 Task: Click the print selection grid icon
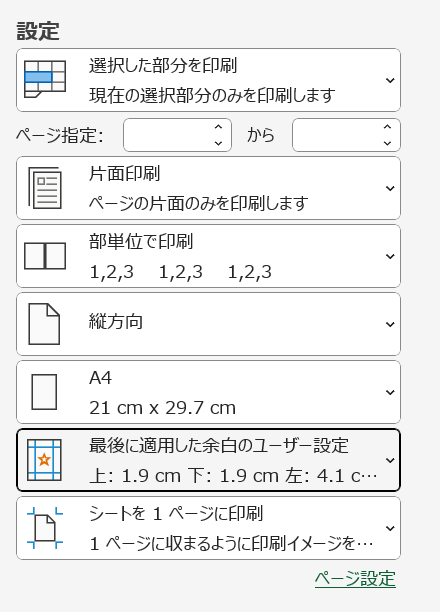(x=45, y=79)
